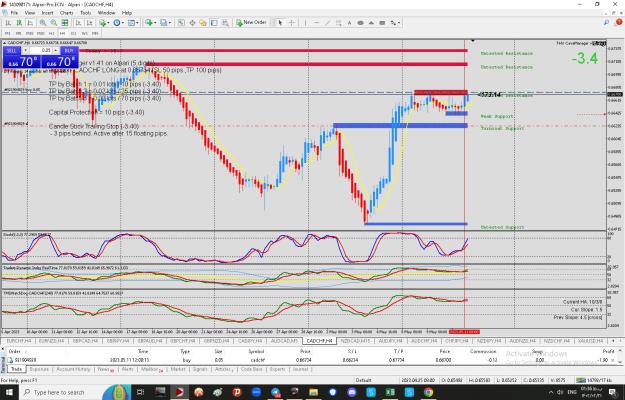Switch to W1 timeframe
This screenshot has width=625, height=400.
click(x=85, y=33)
